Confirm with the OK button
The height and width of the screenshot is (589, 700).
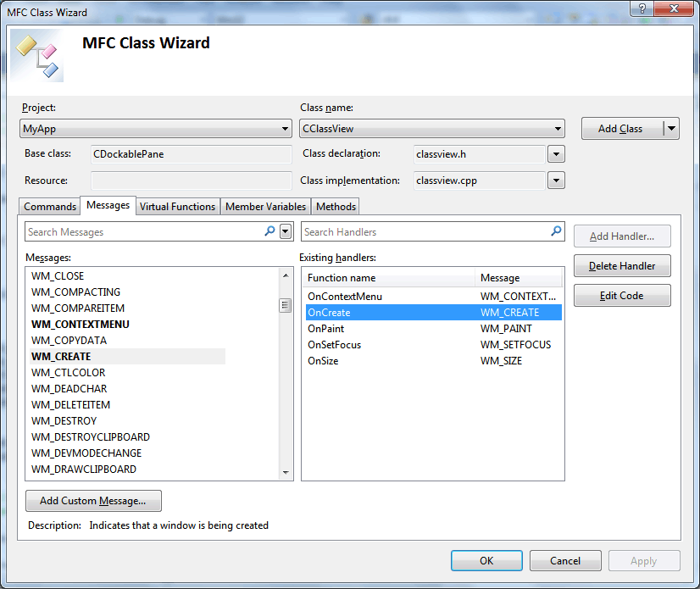coord(486,560)
